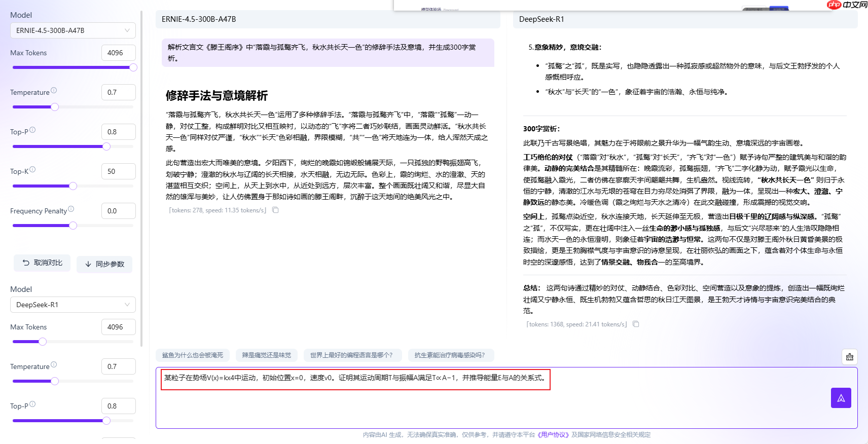
Task: Click the user question bubble in ERNIE panel
Action: click(x=328, y=53)
